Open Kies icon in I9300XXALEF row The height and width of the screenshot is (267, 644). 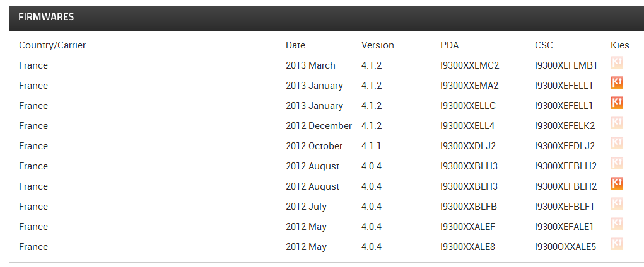(617, 224)
